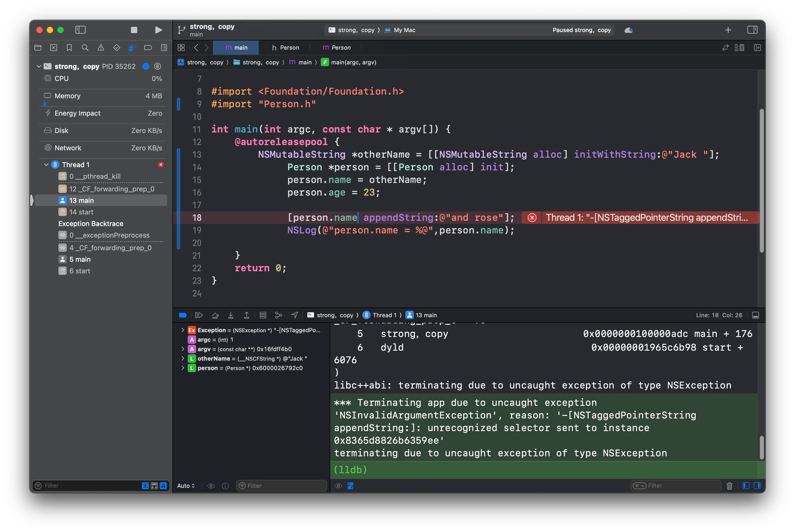Switch to the Person header tab

click(285, 48)
